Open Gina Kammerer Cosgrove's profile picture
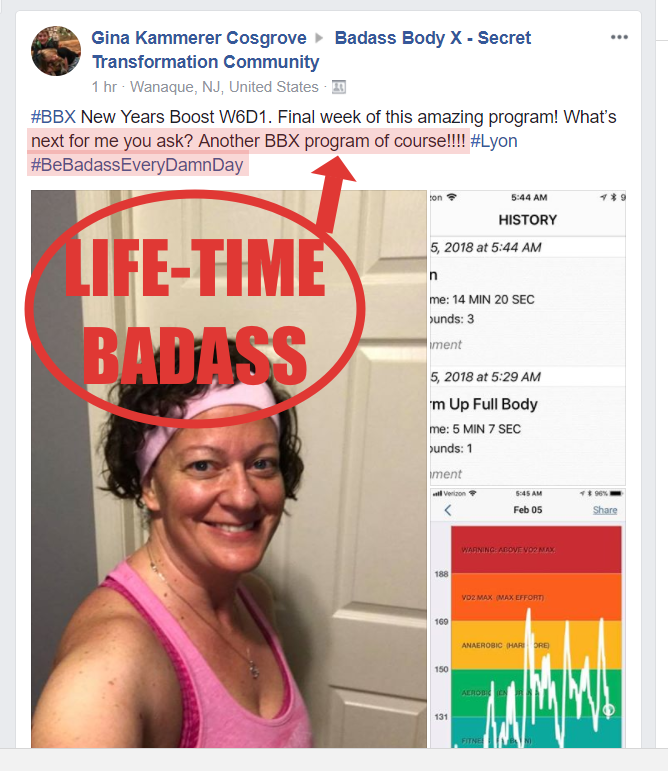The height and width of the screenshot is (771, 668). (56, 51)
